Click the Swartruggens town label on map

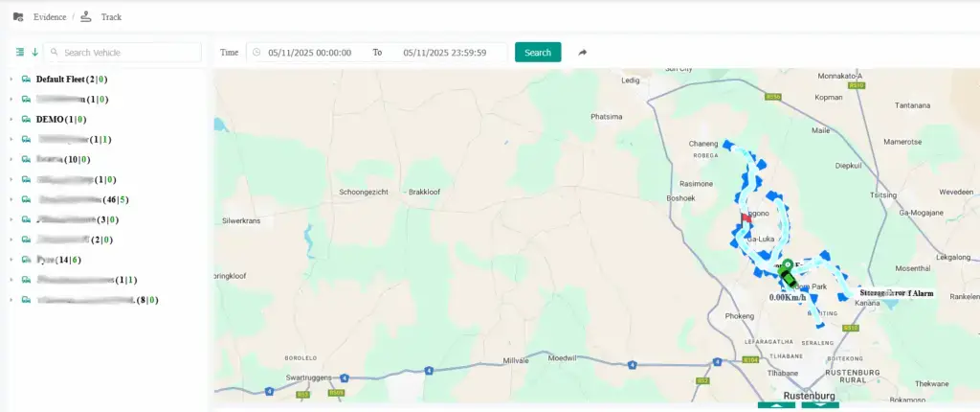[307, 378]
